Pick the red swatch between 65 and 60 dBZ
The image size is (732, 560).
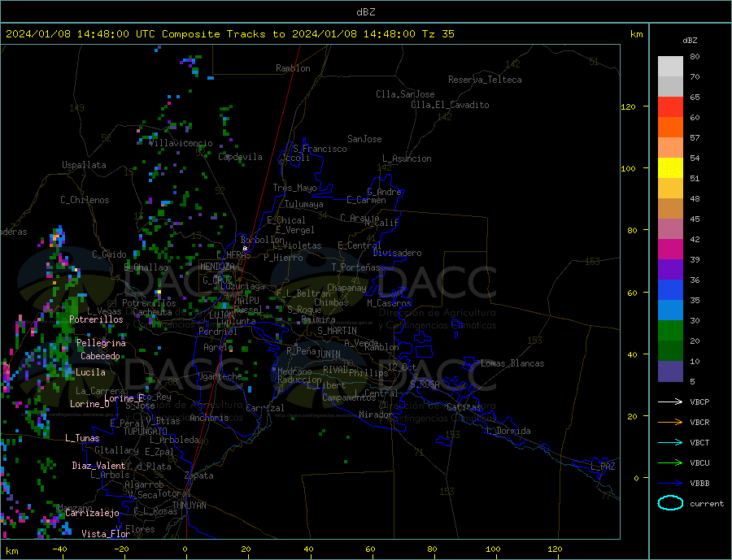(670, 106)
